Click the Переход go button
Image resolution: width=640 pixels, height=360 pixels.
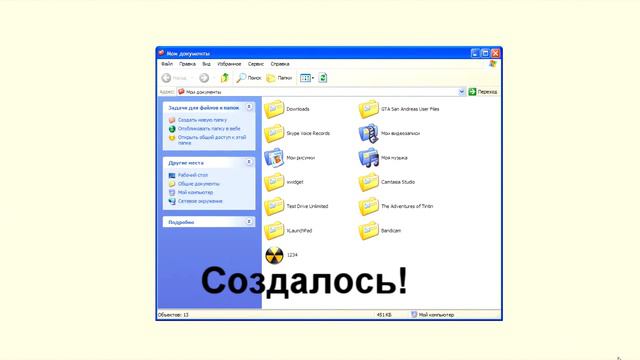point(483,92)
